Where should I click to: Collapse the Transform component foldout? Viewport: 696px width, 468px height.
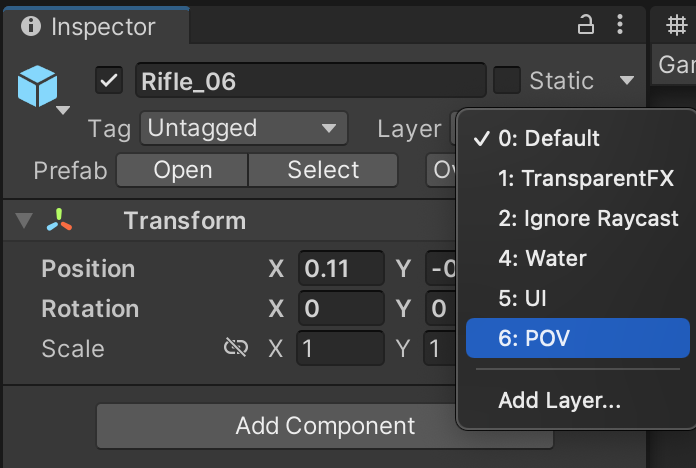[x=24, y=221]
